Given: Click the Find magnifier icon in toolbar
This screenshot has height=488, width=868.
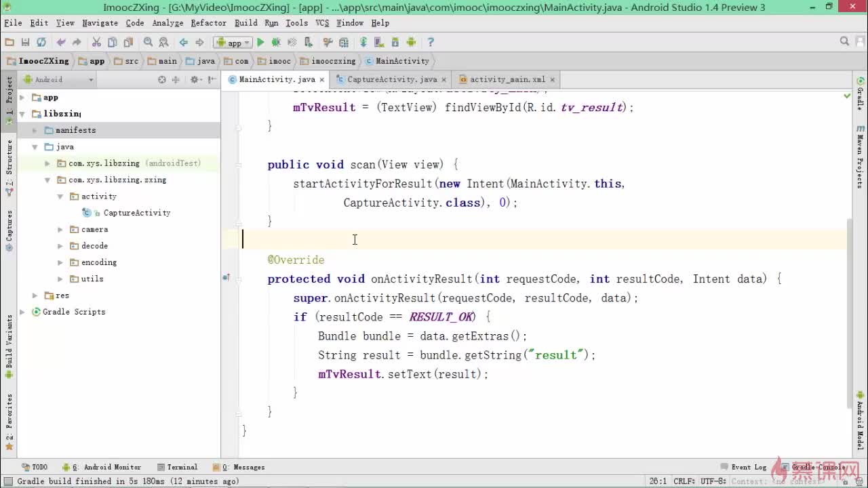Looking at the screenshot, I should (x=148, y=42).
